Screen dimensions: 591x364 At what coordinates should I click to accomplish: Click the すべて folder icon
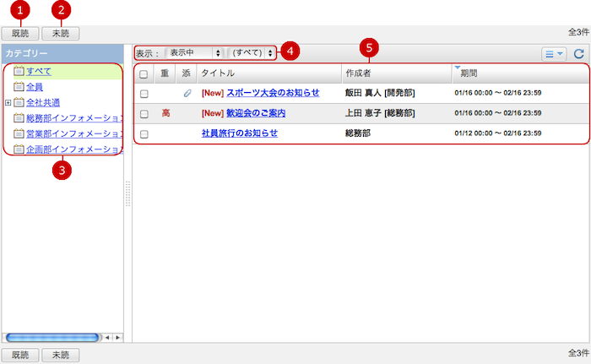click(19, 71)
